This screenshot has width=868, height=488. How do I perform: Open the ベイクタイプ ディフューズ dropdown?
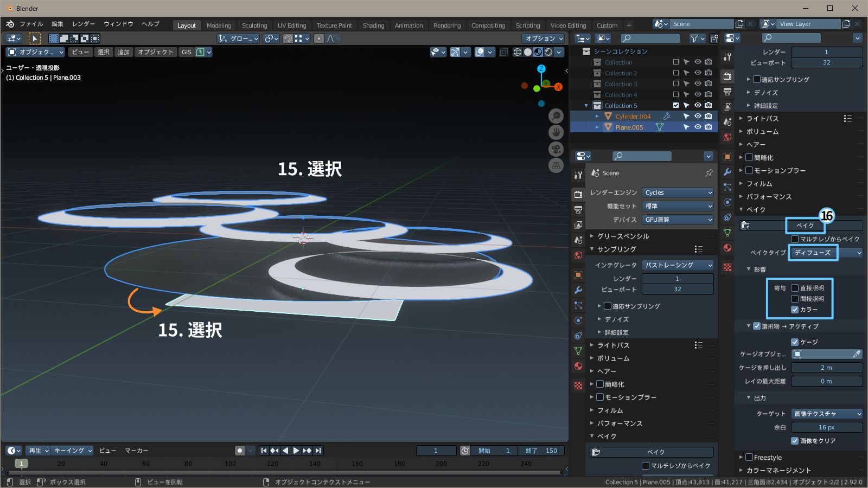coord(827,253)
